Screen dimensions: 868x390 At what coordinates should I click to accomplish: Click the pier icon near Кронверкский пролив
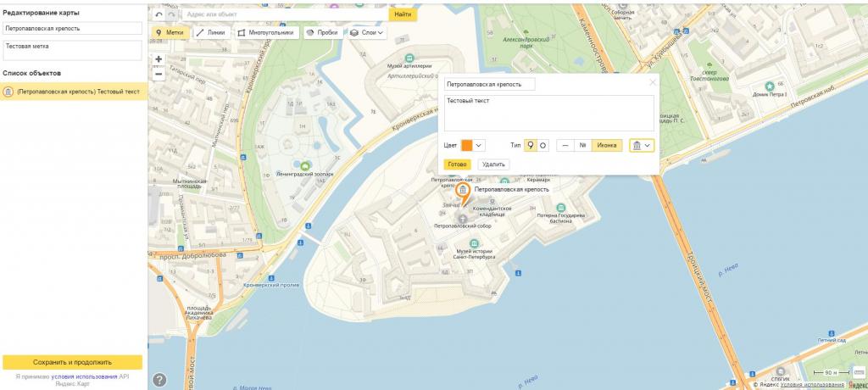270,277
